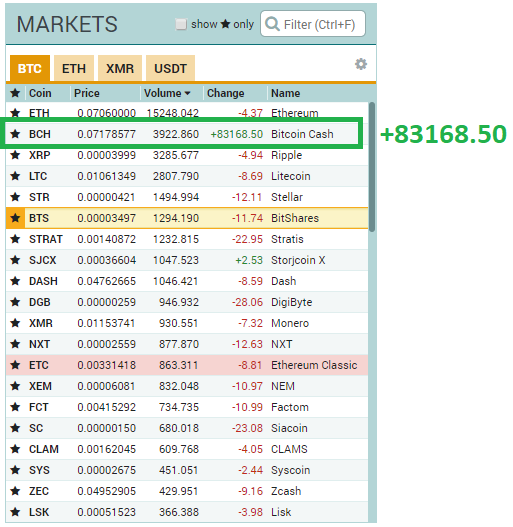Toggle the star for ZEC row

click(15, 491)
